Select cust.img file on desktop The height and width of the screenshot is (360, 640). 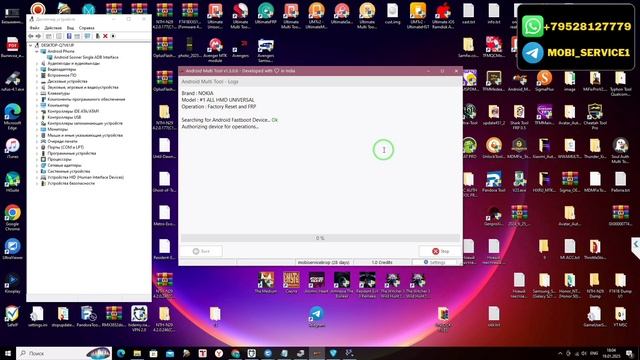coord(392,13)
